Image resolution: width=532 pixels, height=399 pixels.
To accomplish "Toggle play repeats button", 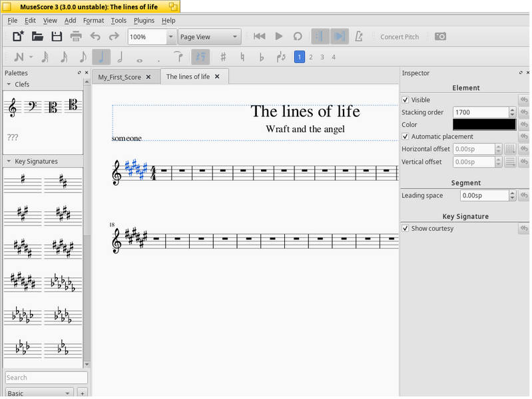I will pos(320,37).
